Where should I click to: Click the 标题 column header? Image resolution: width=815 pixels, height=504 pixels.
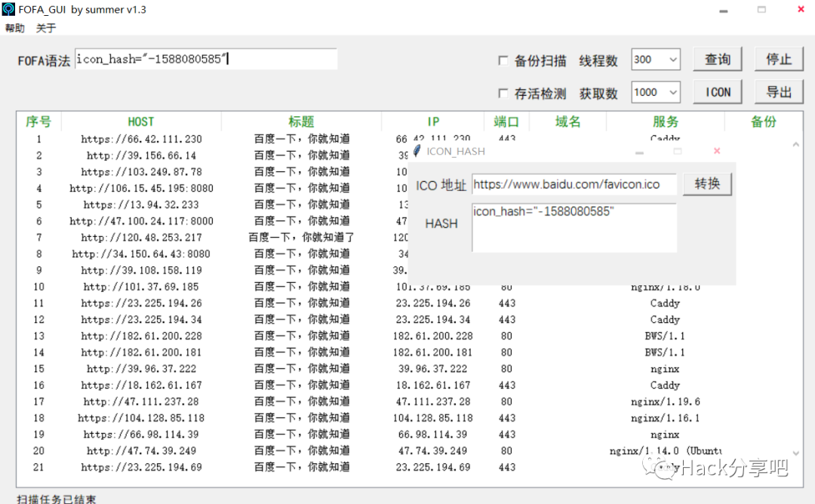click(x=301, y=121)
